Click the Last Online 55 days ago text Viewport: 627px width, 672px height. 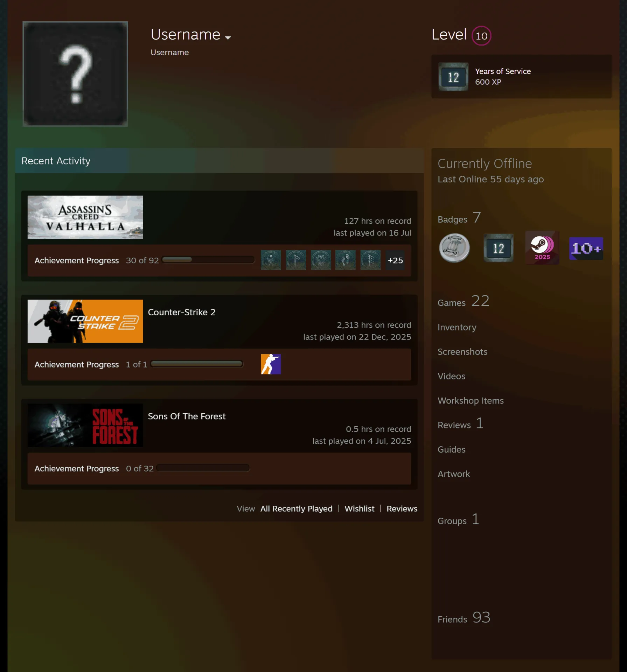(x=490, y=179)
